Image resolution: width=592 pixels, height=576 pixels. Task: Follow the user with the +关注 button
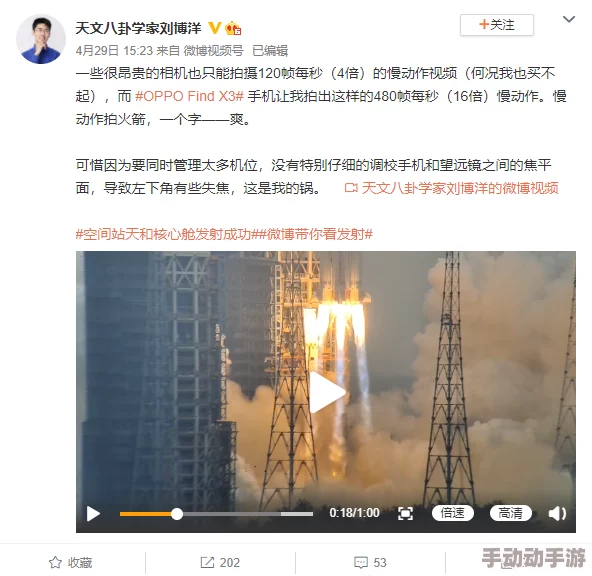(496, 25)
